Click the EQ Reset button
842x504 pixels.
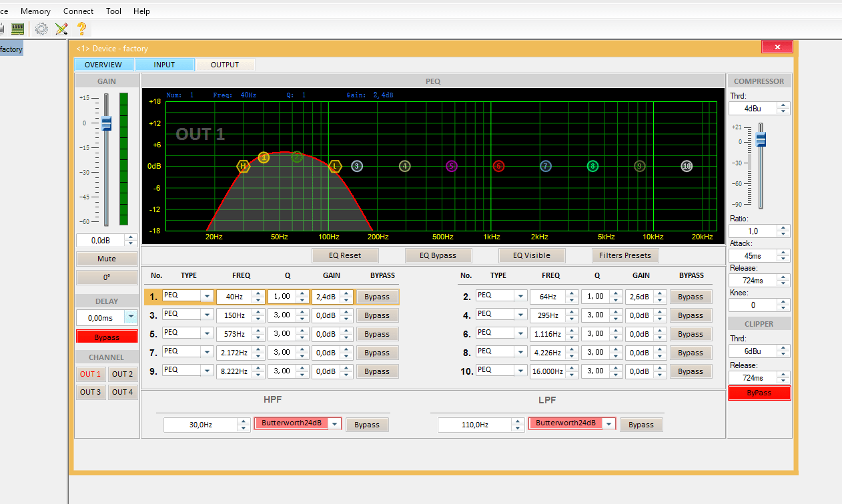point(345,255)
